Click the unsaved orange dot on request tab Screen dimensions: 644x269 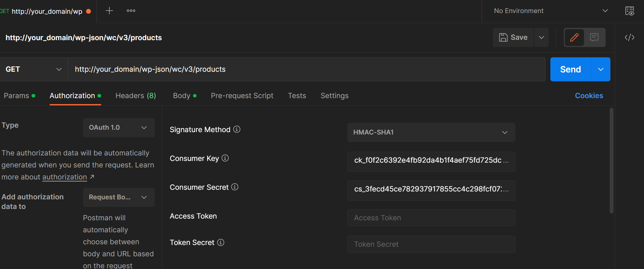[x=88, y=11]
